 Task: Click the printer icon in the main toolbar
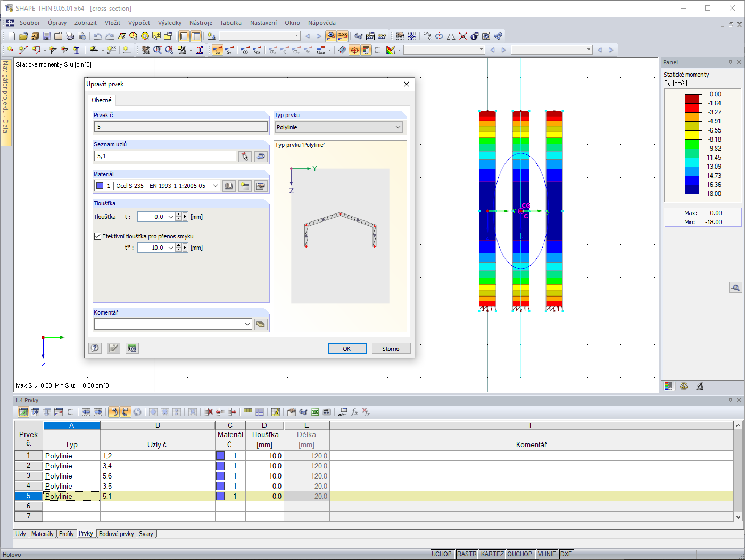[x=70, y=36]
